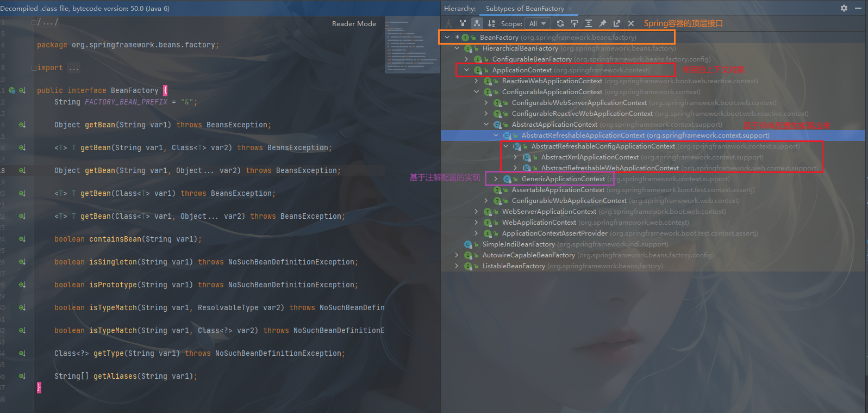868x413 pixels.
Task: Expand AutowireCapableBeanFactory node
Action: point(457,255)
